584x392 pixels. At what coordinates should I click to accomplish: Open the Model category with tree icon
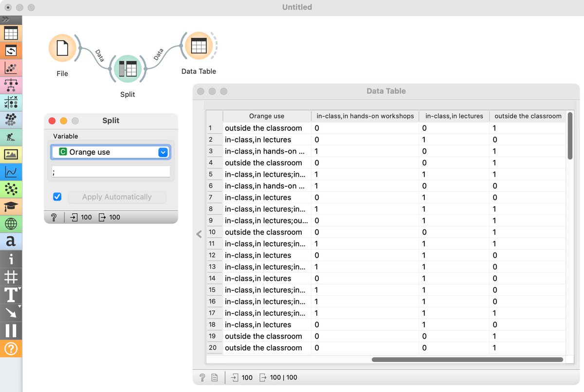[x=11, y=85]
